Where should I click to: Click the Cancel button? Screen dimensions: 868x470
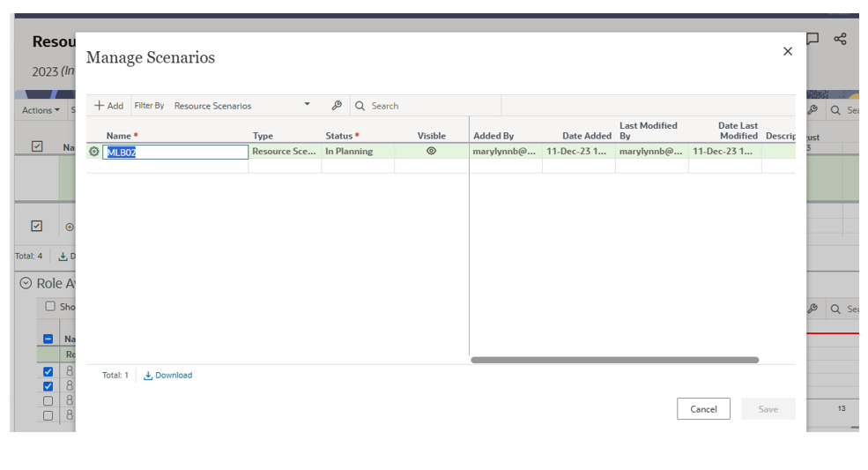click(703, 409)
